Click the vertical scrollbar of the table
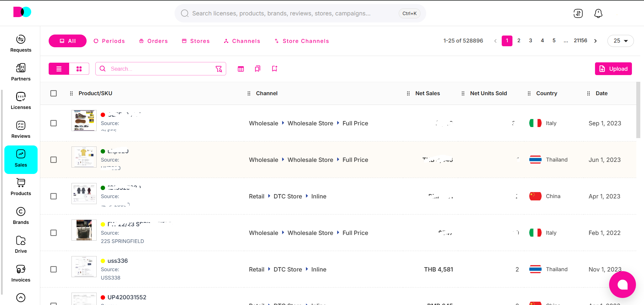The image size is (644, 305). 638,110
